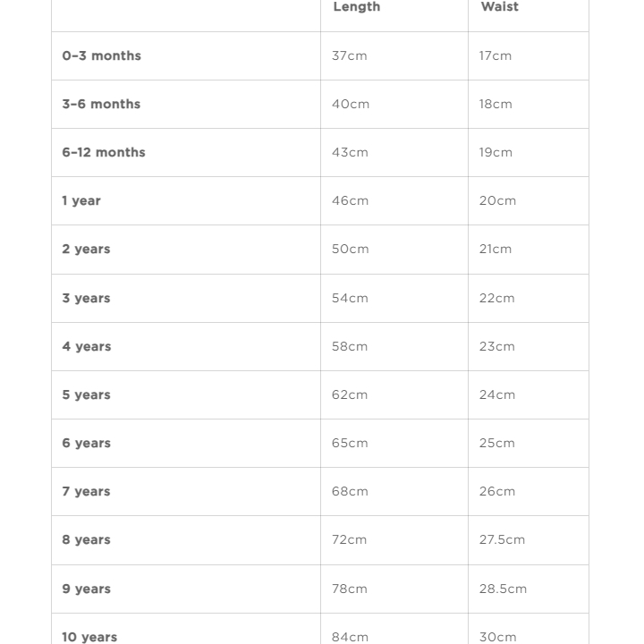Click the 2 years size label
This screenshot has height=644, width=644.
click(86, 249)
